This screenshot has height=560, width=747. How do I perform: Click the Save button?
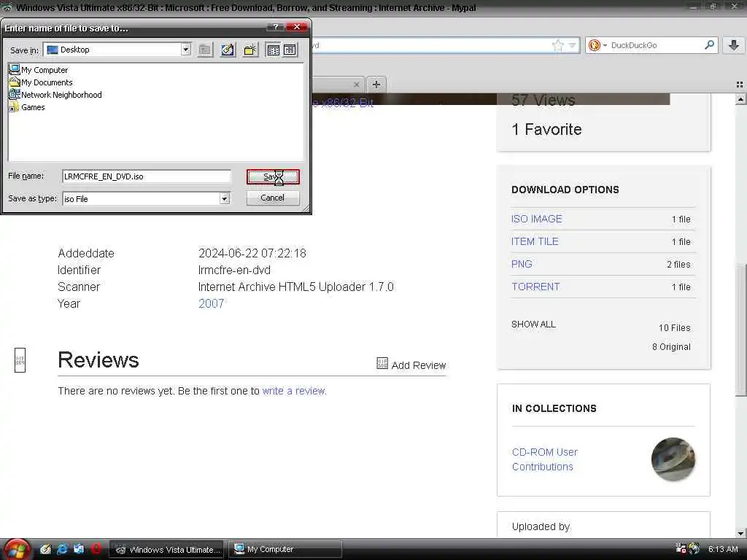click(273, 176)
